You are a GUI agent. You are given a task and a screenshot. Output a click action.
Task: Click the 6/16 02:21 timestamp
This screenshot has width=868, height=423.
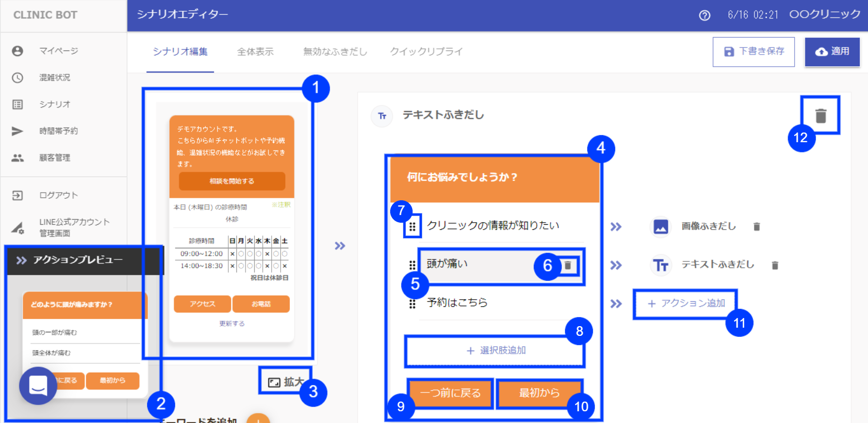(x=753, y=15)
